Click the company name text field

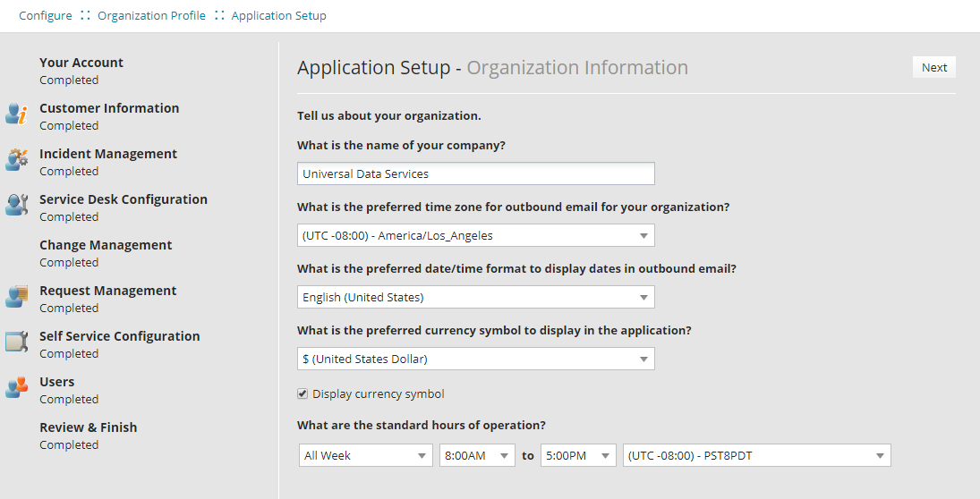point(475,174)
